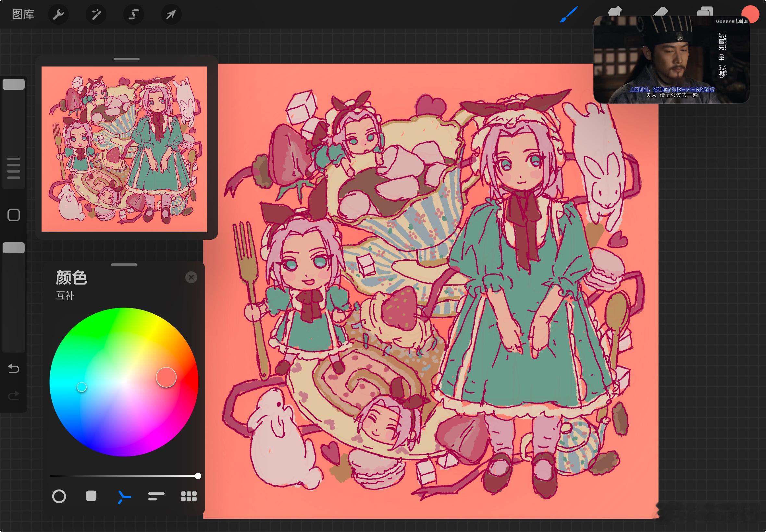Switch to the Classic color mode
Viewport: 766px width, 532px height.
[91, 496]
